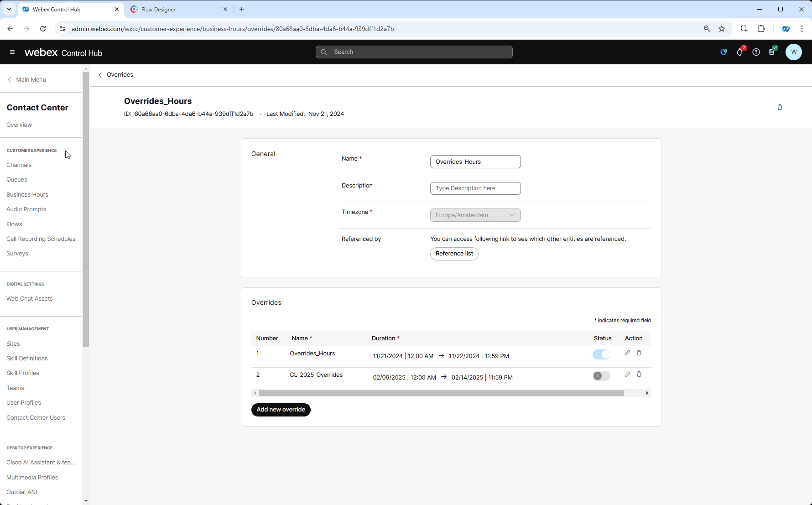Open the notifications bell
The height and width of the screenshot is (505, 812).
point(740,52)
